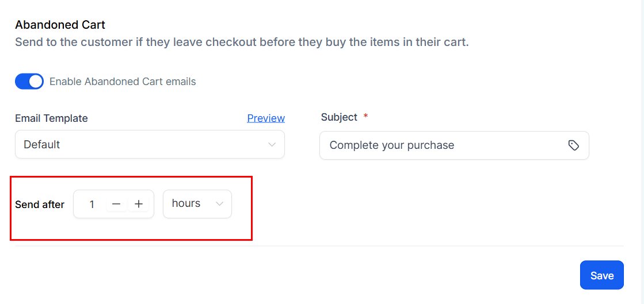Screen dimensions: 644x304
Task: Click the Subject field label
Action: 339,117
